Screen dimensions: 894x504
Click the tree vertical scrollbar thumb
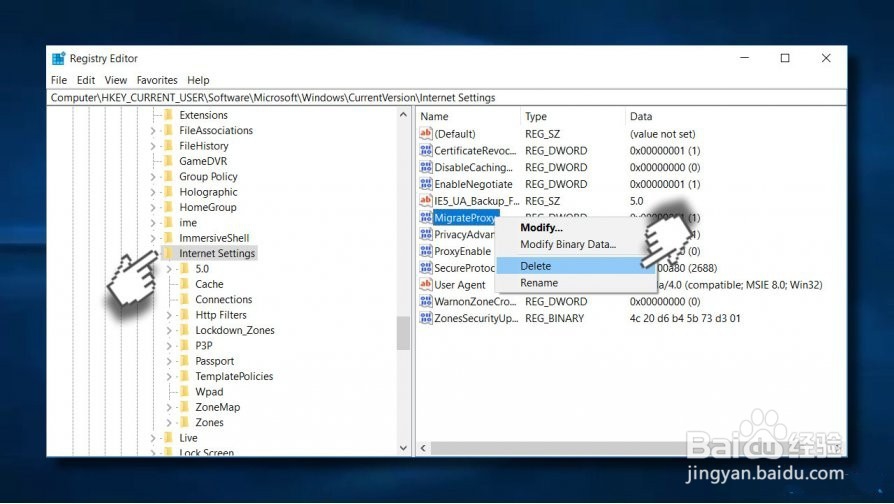pos(403,333)
